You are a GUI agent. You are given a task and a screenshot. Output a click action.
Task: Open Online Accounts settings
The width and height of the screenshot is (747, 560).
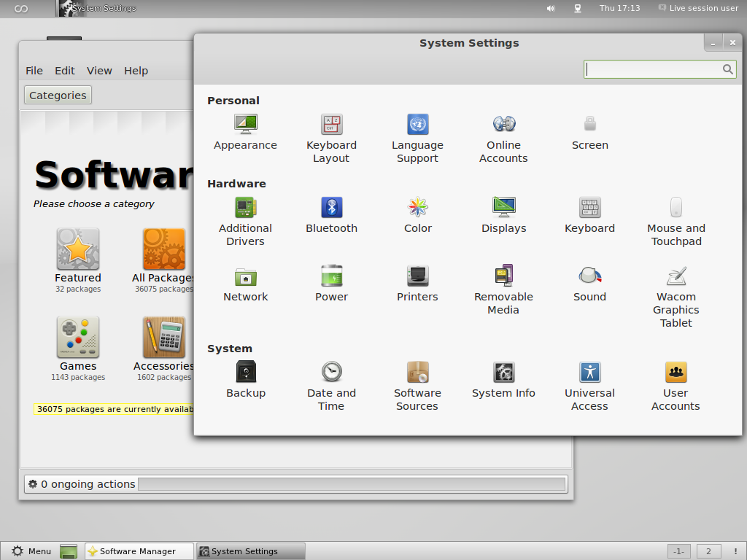click(x=503, y=139)
